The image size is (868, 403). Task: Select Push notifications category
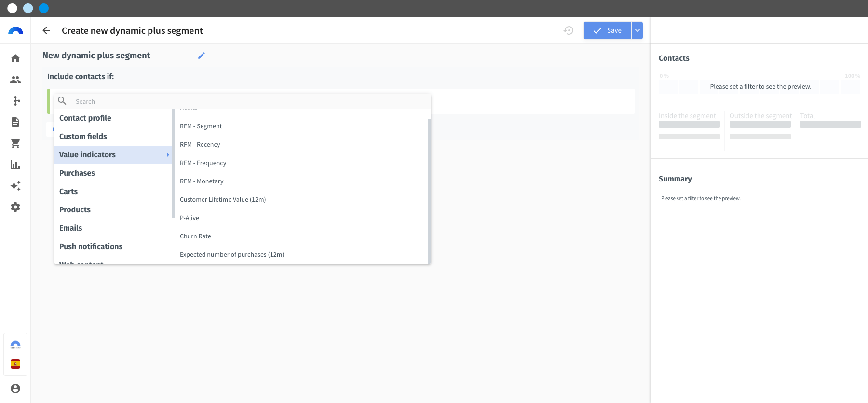click(x=113, y=247)
